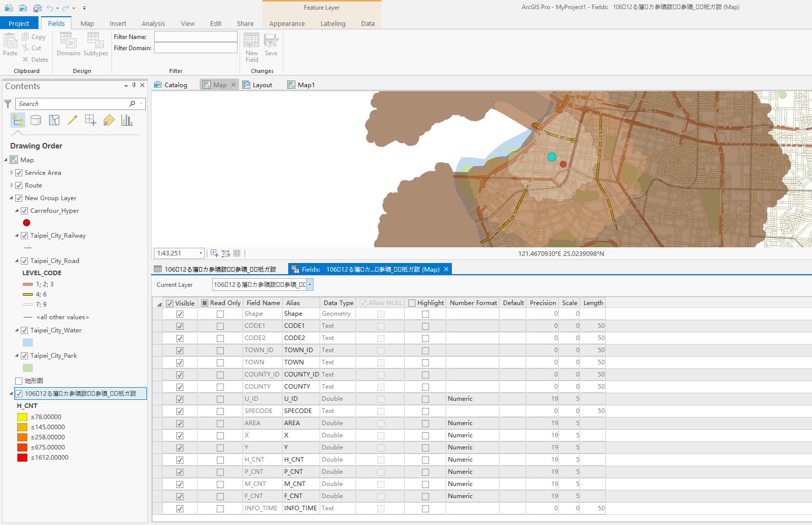The height and width of the screenshot is (525, 812).
Task: Click the New Field button
Action: (251, 46)
